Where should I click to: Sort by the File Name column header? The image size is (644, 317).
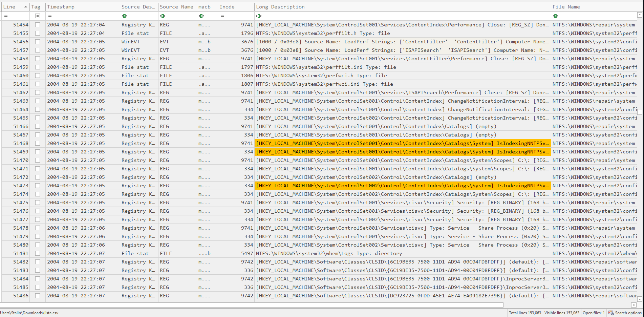[x=594, y=7]
